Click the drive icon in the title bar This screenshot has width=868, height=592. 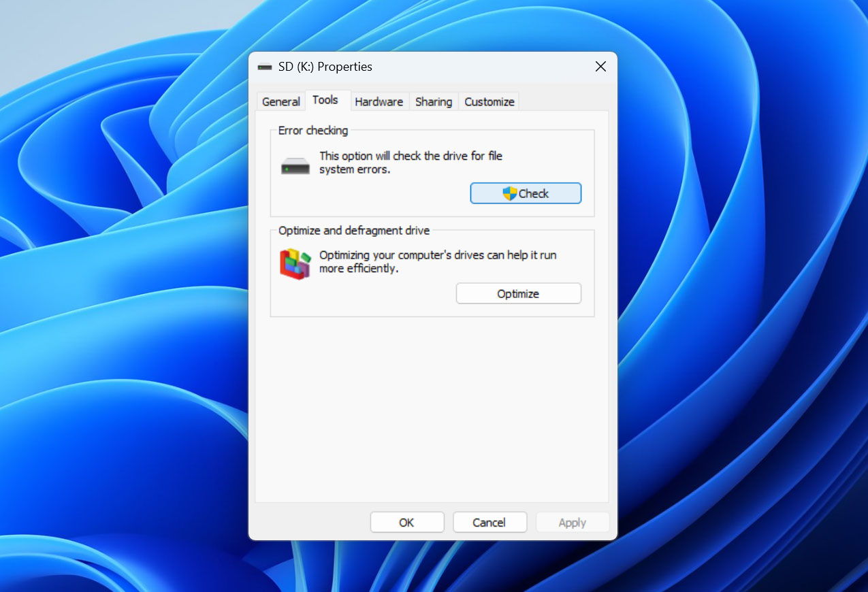pyautogui.click(x=265, y=67)
